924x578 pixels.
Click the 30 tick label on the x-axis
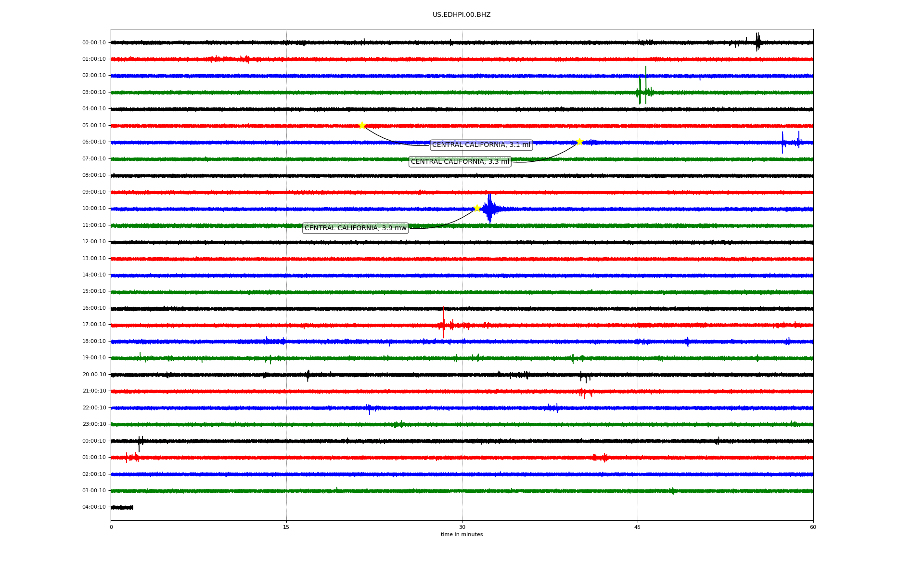point(462,527)
